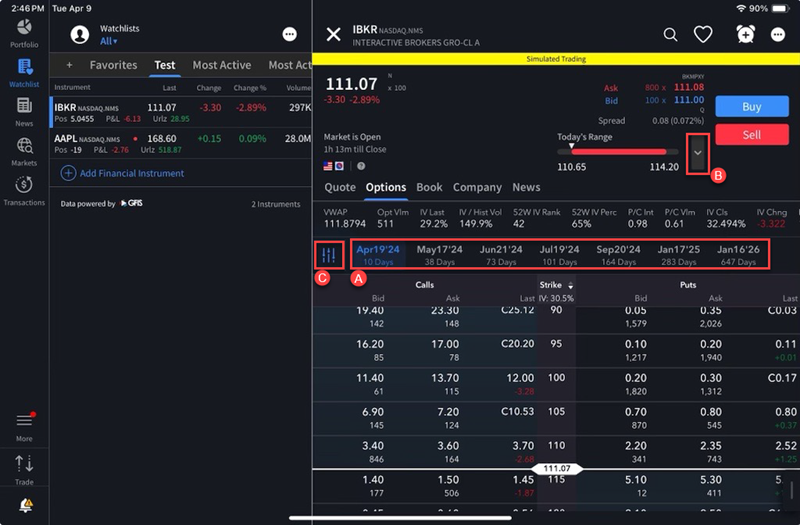Image resolution: width=800 pixels, height=525 pixels.
Task: Open Transactions in the sidebar
Action: pos(24,190)
